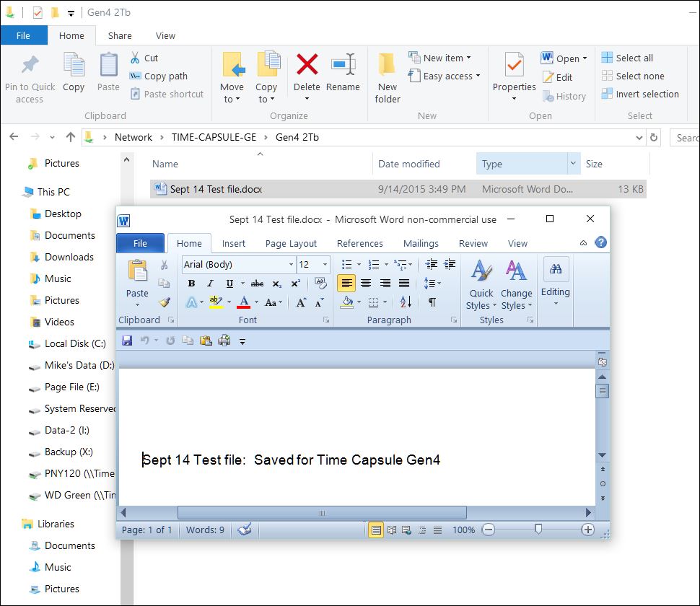Open the Explorer View tab

pyautogui.click(x=165, y=35)
